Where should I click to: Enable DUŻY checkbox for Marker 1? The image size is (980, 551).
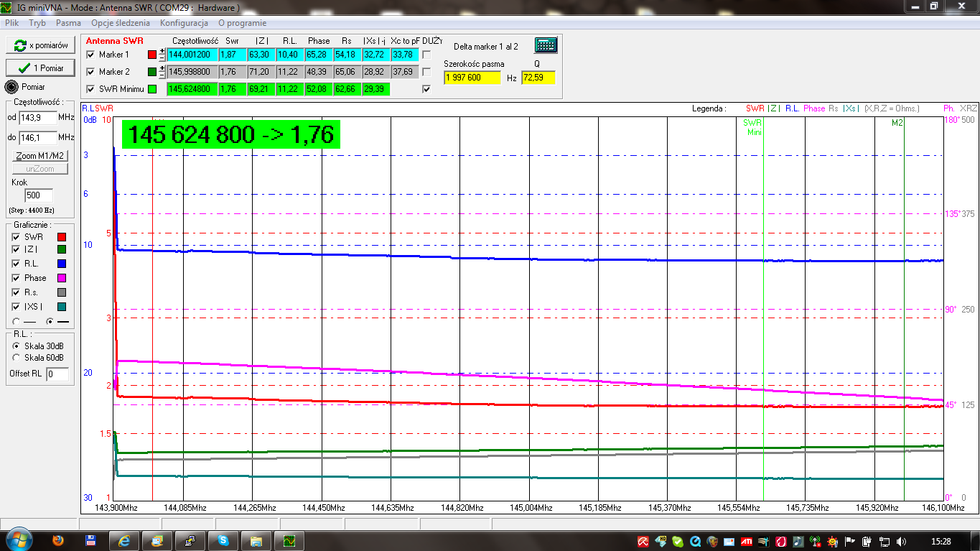coord(427,55)
